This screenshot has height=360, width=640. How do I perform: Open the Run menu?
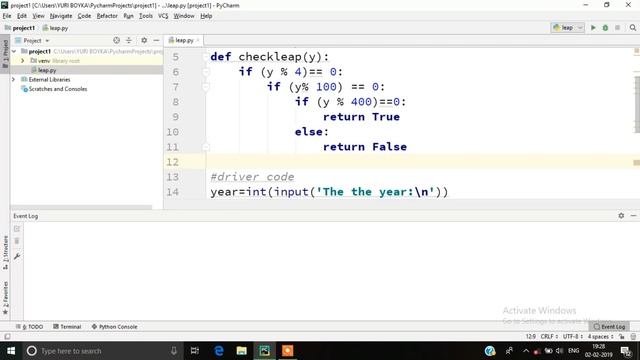128,16
